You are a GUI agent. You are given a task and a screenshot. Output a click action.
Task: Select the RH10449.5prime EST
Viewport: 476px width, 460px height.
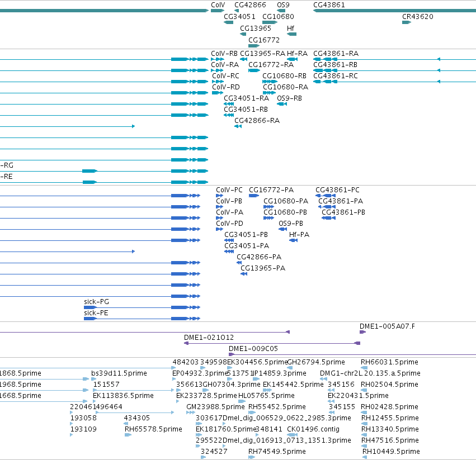click(x=365, y=457)
